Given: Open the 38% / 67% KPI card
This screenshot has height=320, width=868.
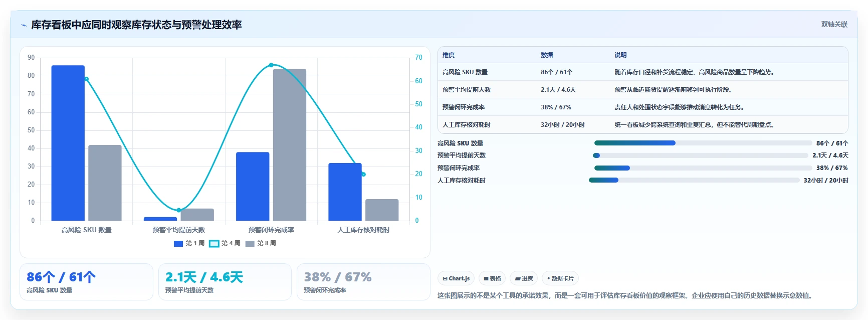Looking at the screenshot, I should point(363,282).
